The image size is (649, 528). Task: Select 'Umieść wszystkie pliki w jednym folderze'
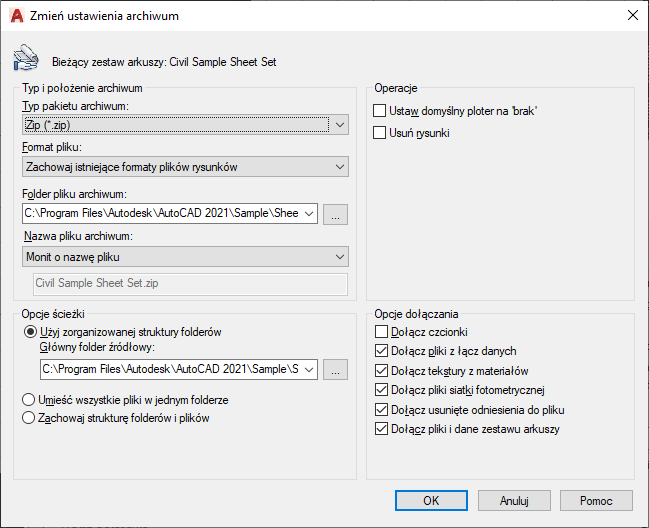tap(29, 400)
